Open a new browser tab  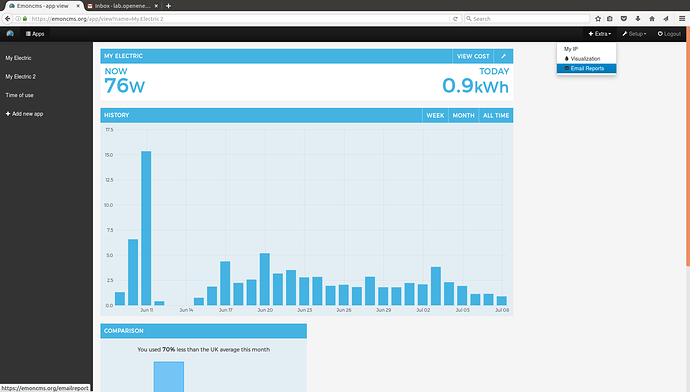(x=169, y=6)
